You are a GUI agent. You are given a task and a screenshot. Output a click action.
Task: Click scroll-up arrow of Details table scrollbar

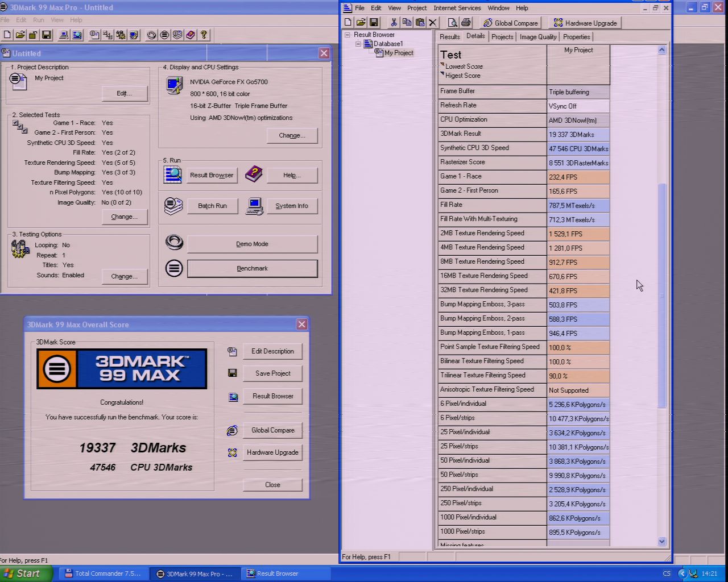pos(661,50)
